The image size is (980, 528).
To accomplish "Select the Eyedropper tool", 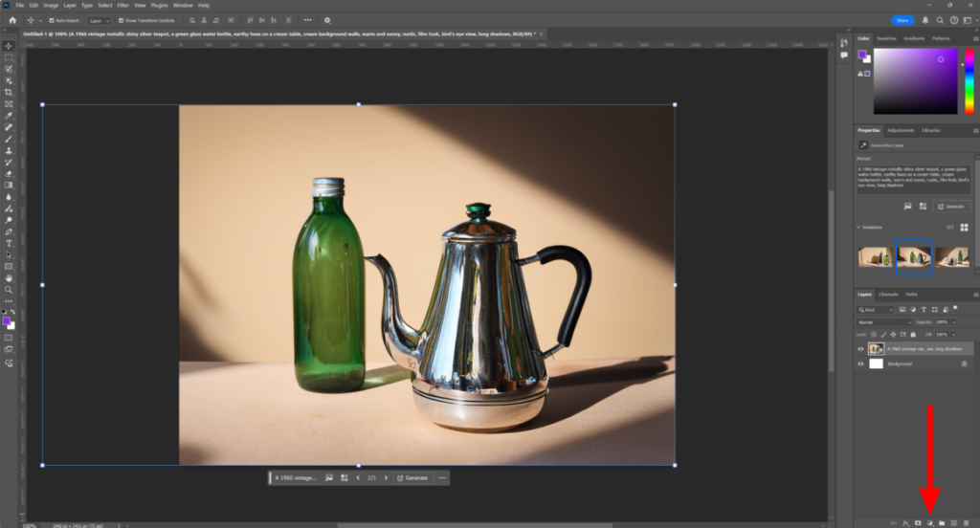I will tap(9, 116).
